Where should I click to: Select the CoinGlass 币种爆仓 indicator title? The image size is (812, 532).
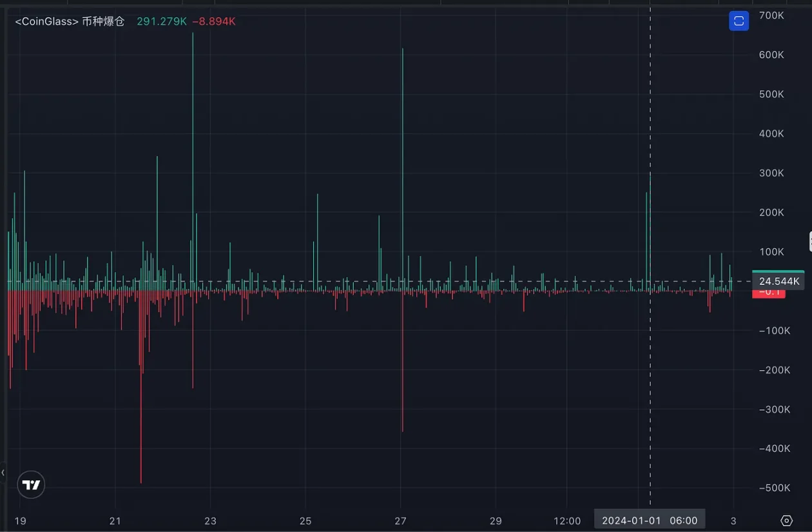[70, 21]
